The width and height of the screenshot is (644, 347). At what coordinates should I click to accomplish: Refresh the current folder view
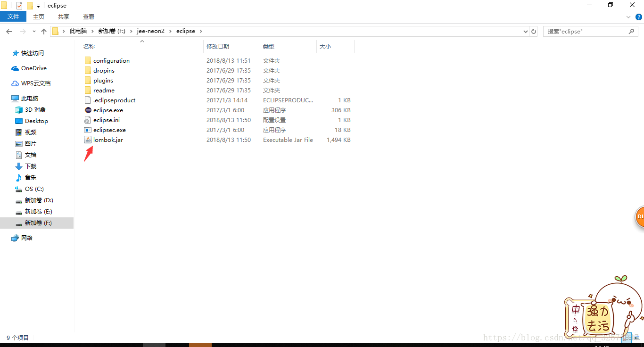point(534,31)
